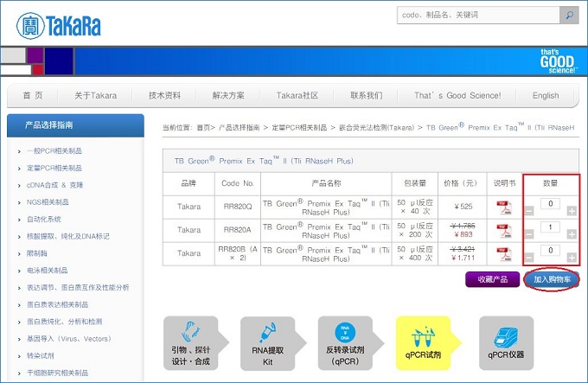The height and width of the screenshot is (383, 588).
Task: Expand 表达调节、蛋白质互作及性能分析 category
Action: pos(78,287)
